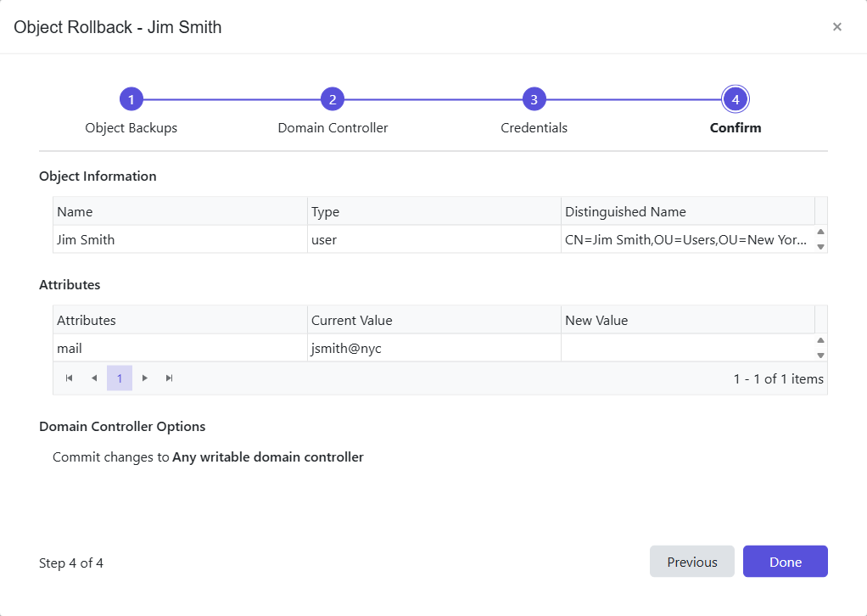
Task: Select step 4 Confirm
Action: [x=735, y=98]
